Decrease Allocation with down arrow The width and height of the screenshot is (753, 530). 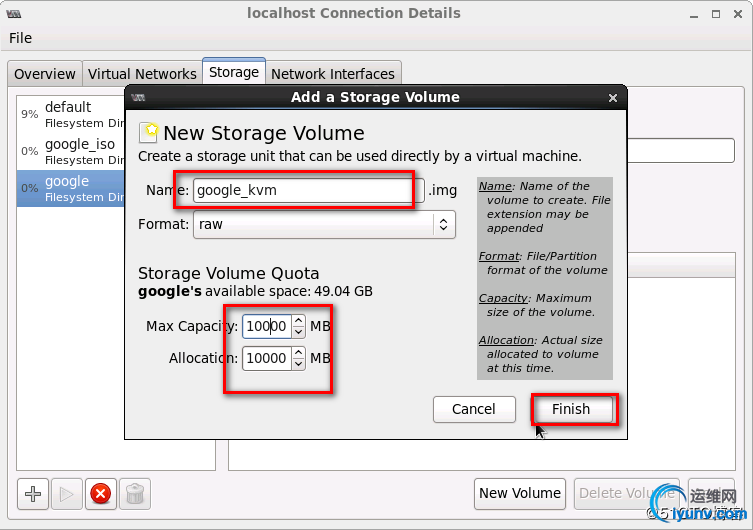coord(298,364)
